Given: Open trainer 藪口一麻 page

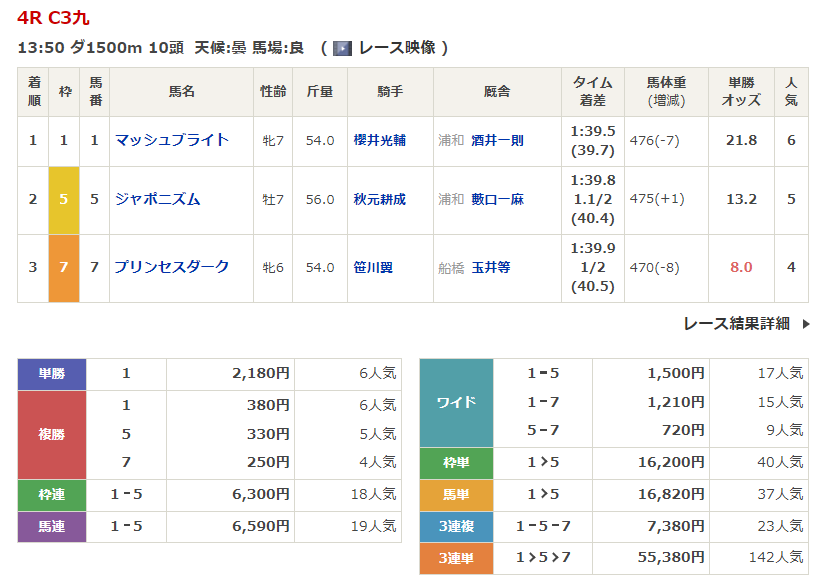Looking at the screenshot, I should tap(497, 199).
